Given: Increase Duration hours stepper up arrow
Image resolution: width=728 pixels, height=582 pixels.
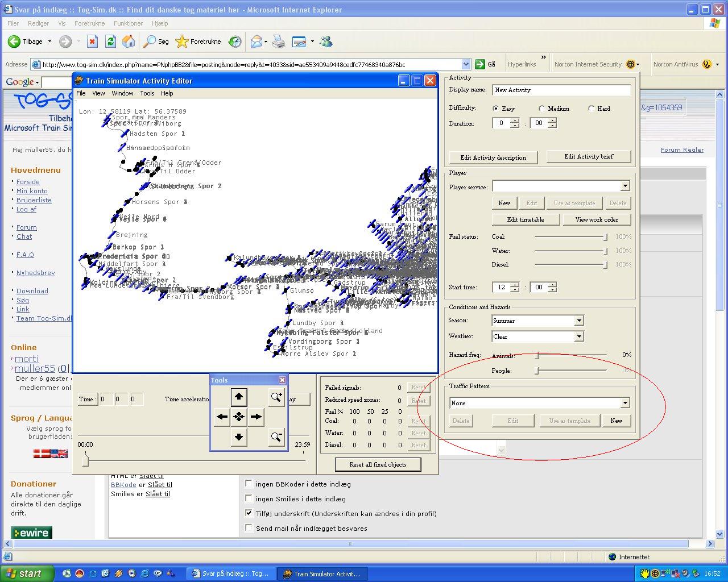Looking at the screenshot, I should 515,120.
